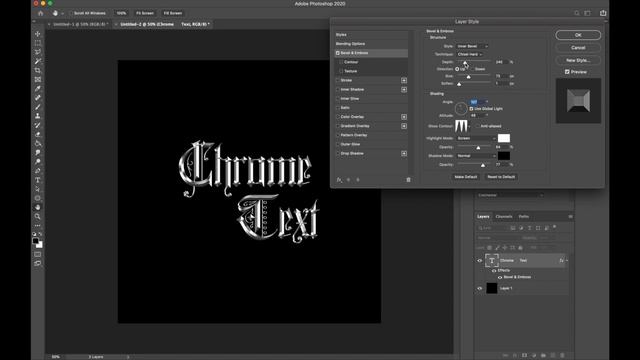Select the Dodge tool
The image size is (640, 360).
[38, 162]
